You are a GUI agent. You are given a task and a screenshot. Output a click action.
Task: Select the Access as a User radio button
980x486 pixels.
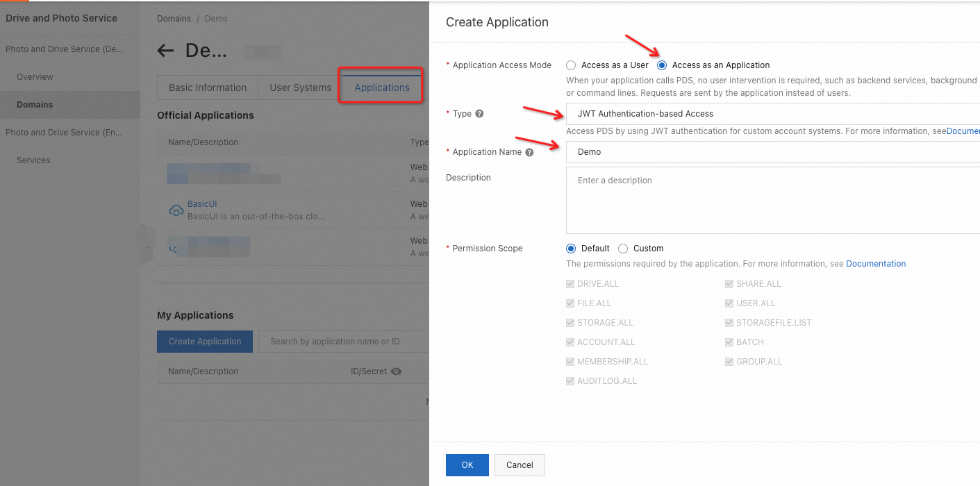pos(571,65)
